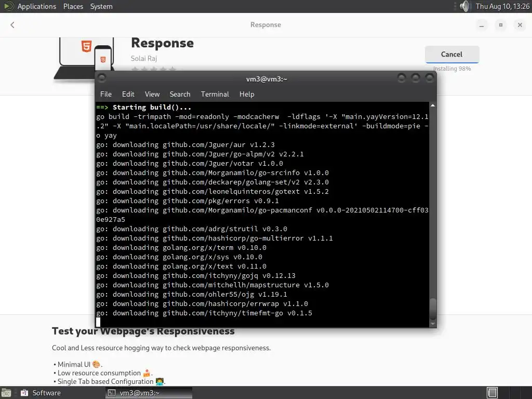Open the Applications menu in top panel
Screen dimensions: 532x399
click(x=37, y=6)
